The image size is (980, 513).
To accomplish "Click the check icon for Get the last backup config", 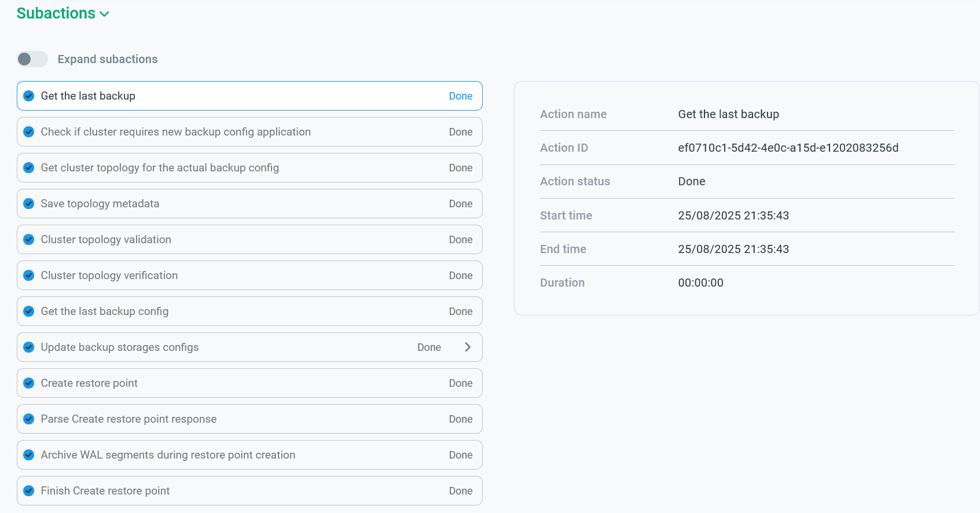I will pos(28,312).
